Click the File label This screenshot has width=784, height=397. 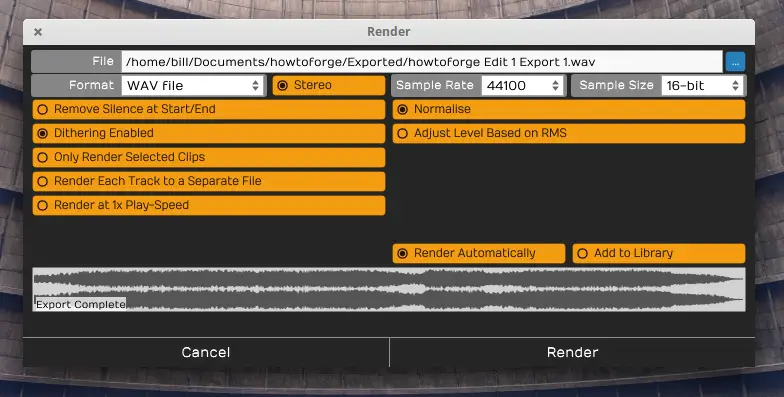[x=103, y=61]
